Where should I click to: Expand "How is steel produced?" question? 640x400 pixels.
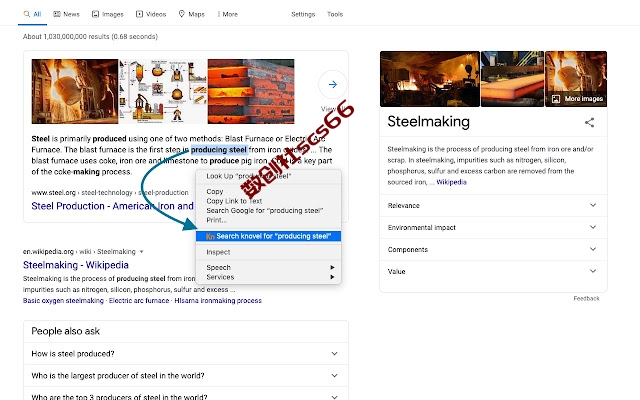(x=186, y=354)
